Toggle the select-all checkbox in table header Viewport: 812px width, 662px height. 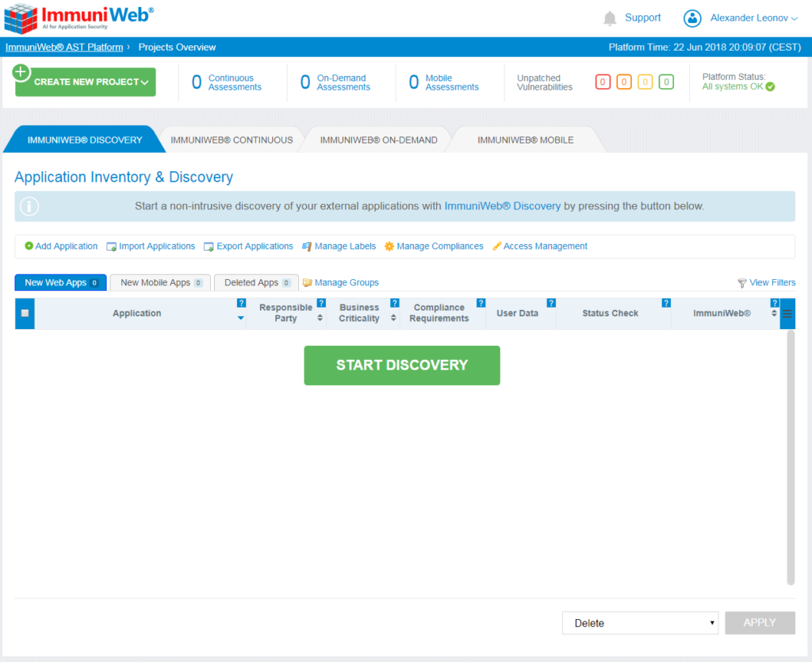25,313
